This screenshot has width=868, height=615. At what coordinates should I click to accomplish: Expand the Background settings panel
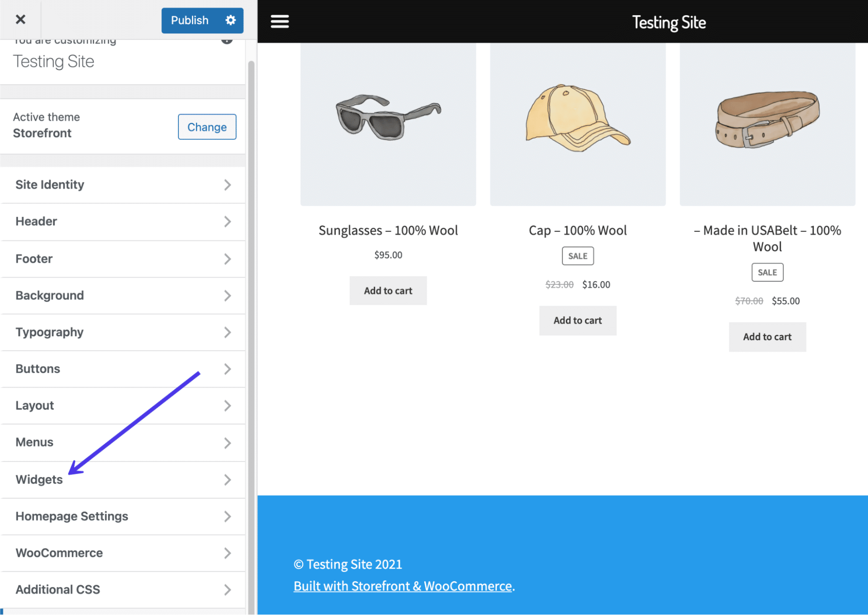click(x=122, y=295)
